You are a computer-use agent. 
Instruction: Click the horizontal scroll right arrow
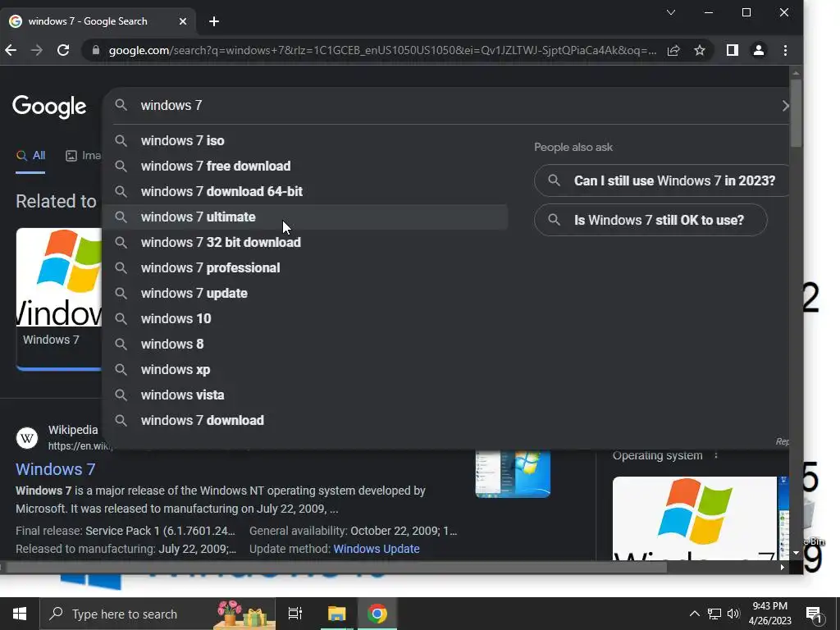(783, 568)
